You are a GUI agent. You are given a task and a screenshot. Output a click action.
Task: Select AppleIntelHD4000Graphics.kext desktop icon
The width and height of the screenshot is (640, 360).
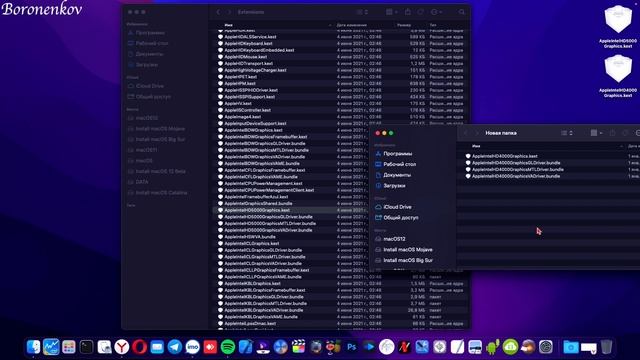pyautogui.click(x=618, y=76)
